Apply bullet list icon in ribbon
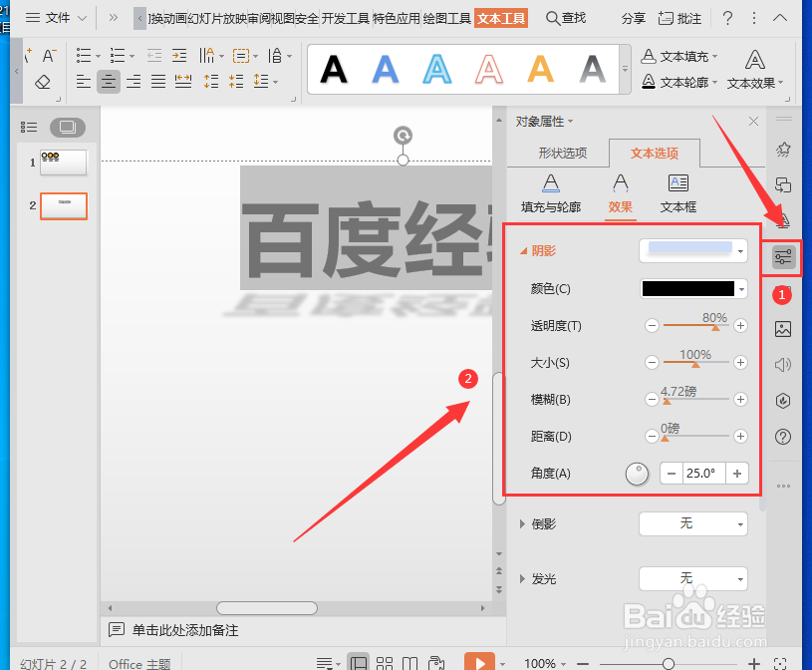The image size is (812, 670). 84,55
